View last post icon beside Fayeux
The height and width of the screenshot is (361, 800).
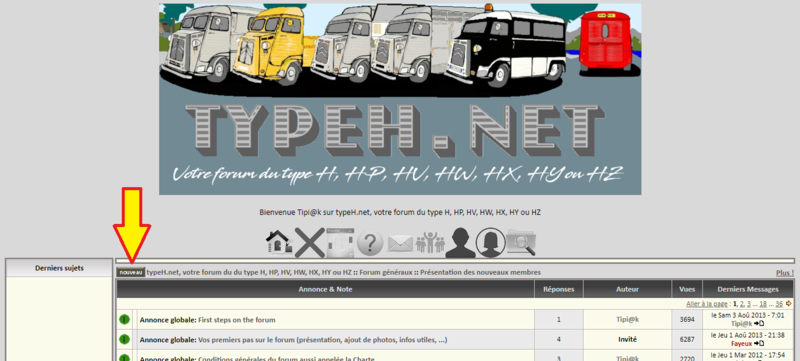coord(759,343)
